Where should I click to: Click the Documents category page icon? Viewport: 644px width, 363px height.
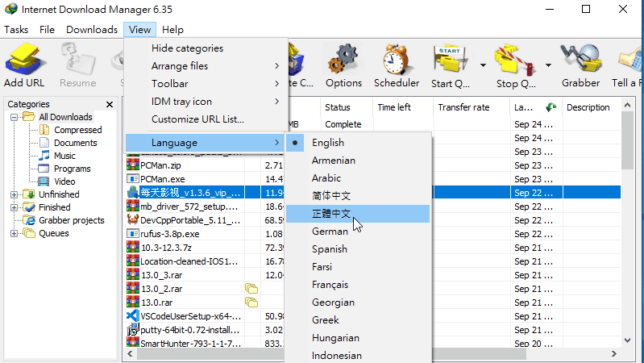(x=44, y=143)
